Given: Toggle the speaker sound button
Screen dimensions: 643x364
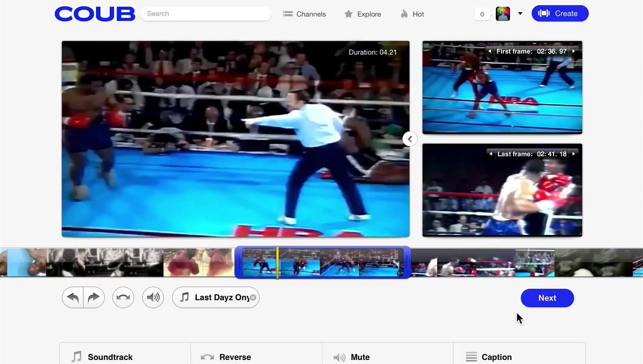Looking at the screenshot, I should tap(153, 298).
